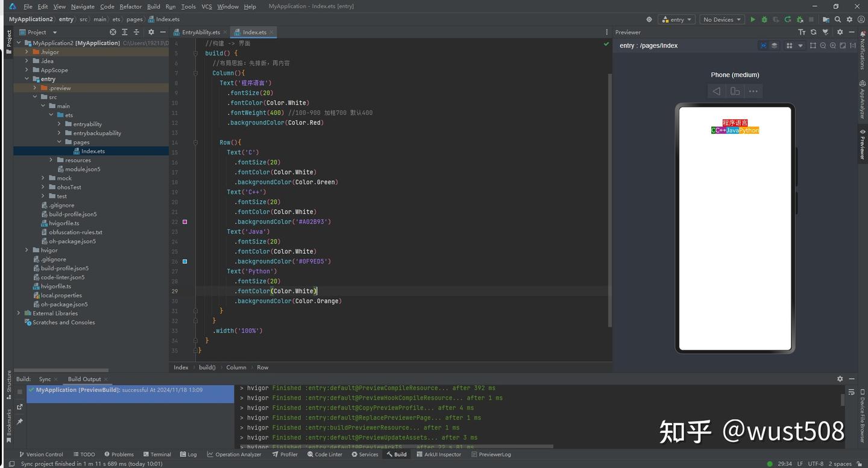868x468 pixels.
Task: Open the Version Control tool window
Action: click(41, 454)
